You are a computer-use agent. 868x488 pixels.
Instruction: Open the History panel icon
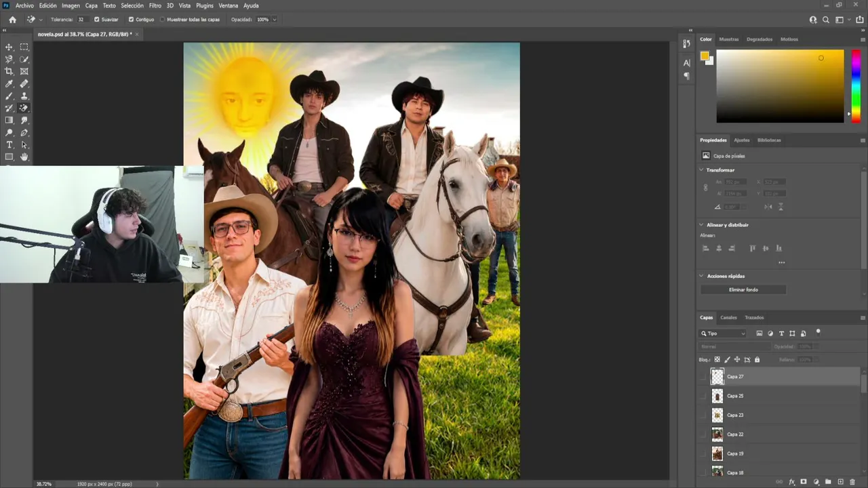(x=686, y=43)
